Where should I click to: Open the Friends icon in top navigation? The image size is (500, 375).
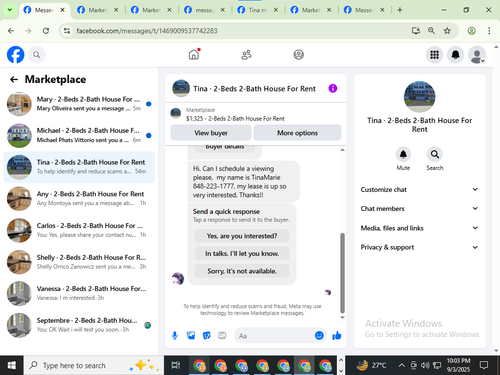[x=246, y=55]
